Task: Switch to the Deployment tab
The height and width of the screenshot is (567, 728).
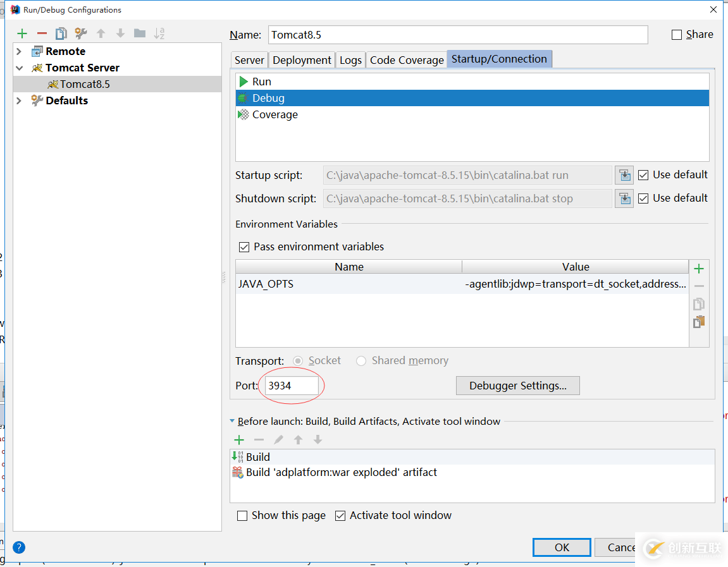Action: coord(302,60)
